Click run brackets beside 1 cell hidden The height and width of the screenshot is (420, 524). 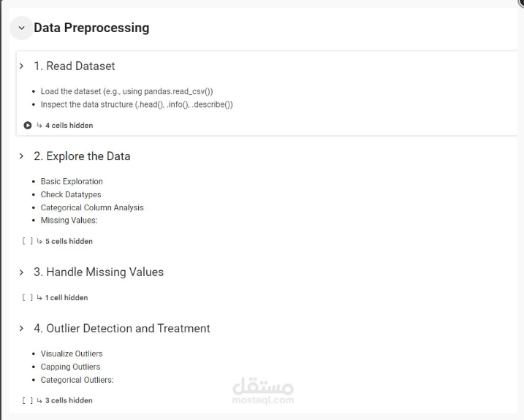coord(28,297)
